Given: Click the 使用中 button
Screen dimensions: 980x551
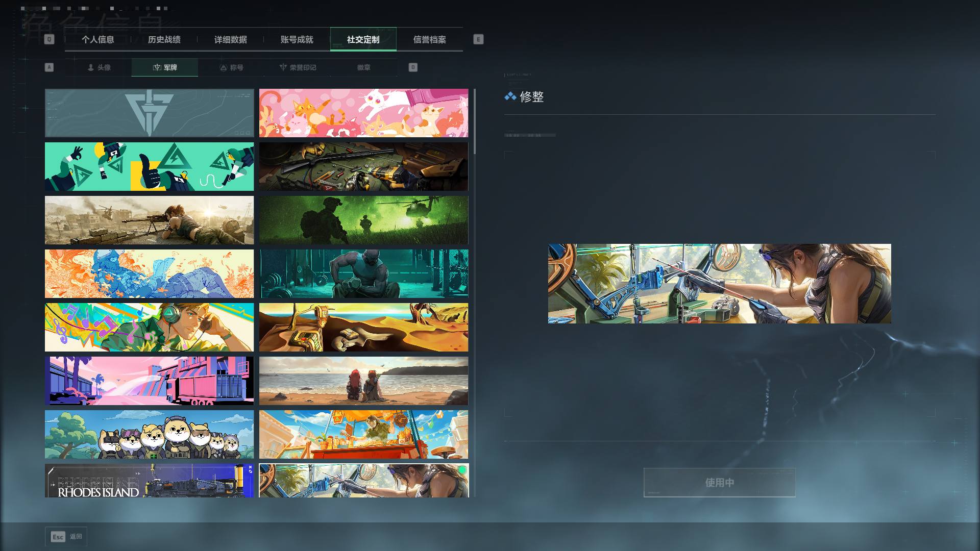Looking at the screenshot, I should tap(720, 483).
